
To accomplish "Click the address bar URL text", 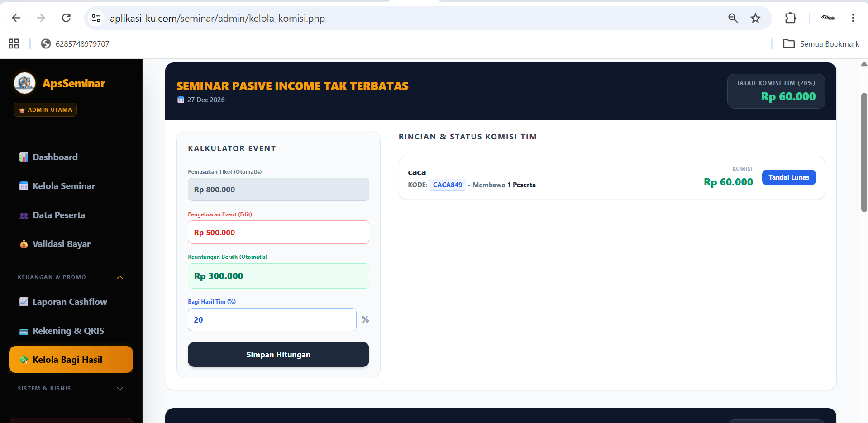I will pos(217,19).
